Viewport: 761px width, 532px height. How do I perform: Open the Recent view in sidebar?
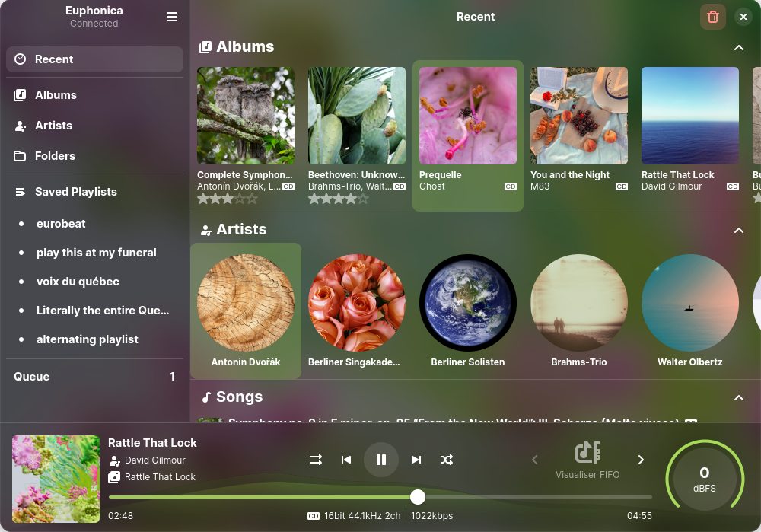[x=94, y=59]
